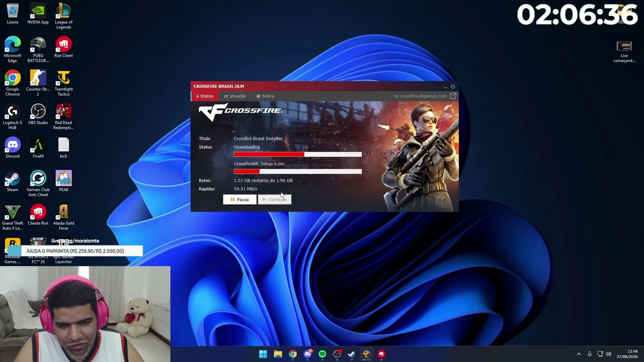Select the Alaska Gold Fever desktop icon
Image resolution: width=644 pixels, height=362 pixels.
[x=63, y=218]
